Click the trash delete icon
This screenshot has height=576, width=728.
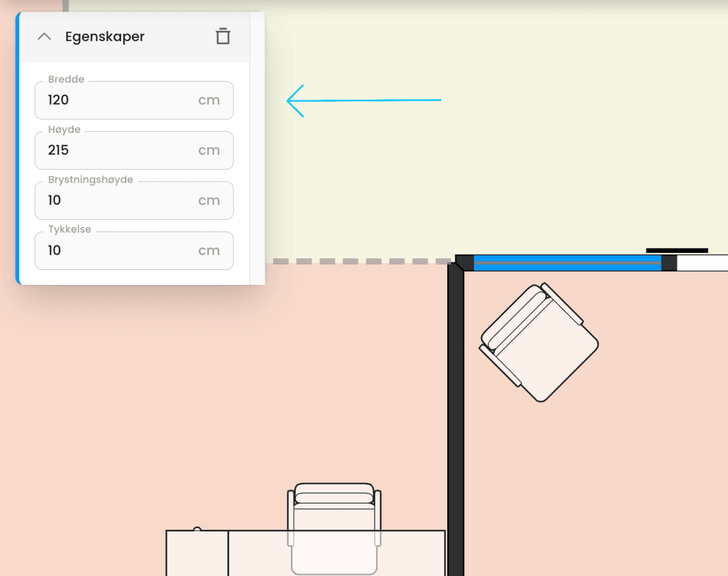point(223,36)
